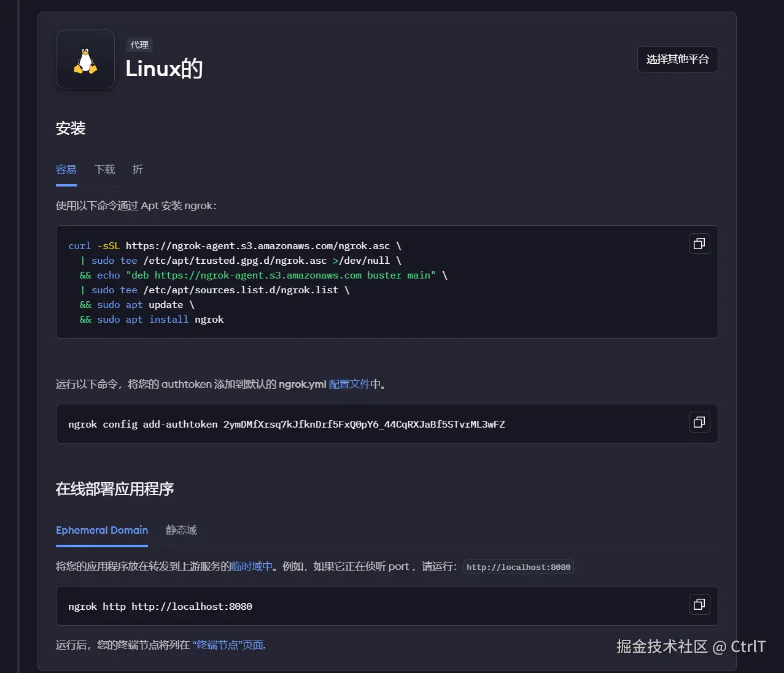Select the 容易 install tab
Screen dimensions: 784x673
(x=66, y=170)
